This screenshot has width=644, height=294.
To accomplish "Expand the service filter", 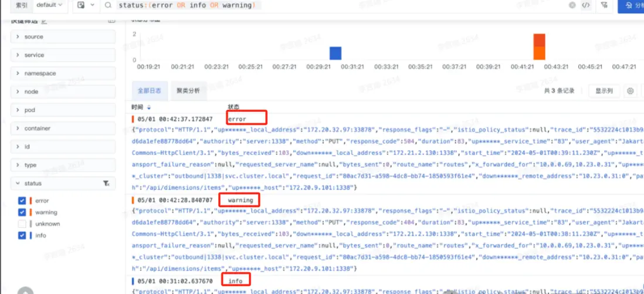I will (63, 55).
